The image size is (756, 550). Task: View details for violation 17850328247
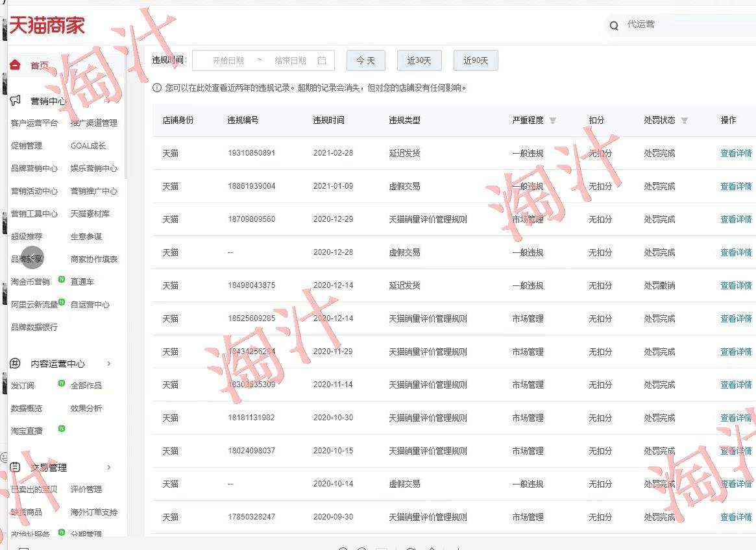coord(736,517)
